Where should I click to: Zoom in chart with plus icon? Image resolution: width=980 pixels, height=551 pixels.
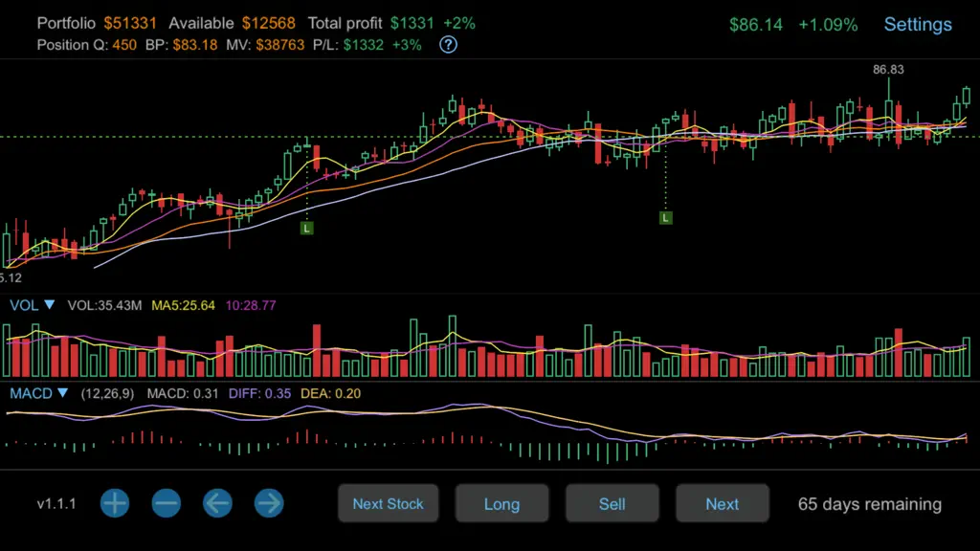point(115,503)
